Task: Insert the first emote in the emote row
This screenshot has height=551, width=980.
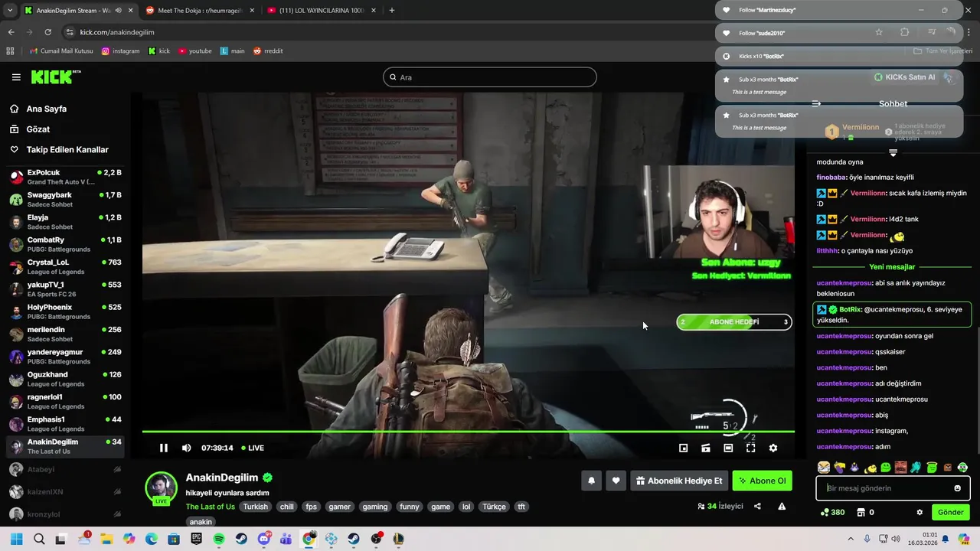Action: click(824, 468)
